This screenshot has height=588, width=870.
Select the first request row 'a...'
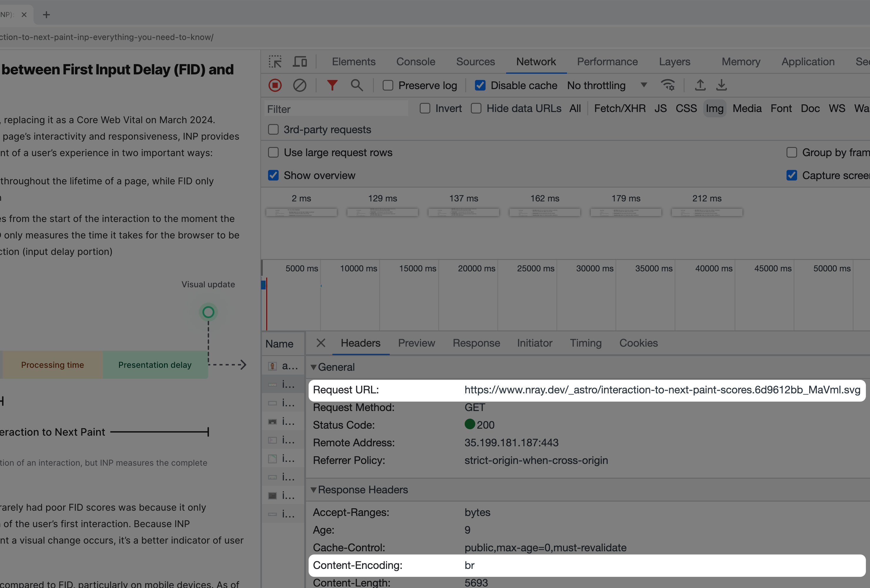283,366
